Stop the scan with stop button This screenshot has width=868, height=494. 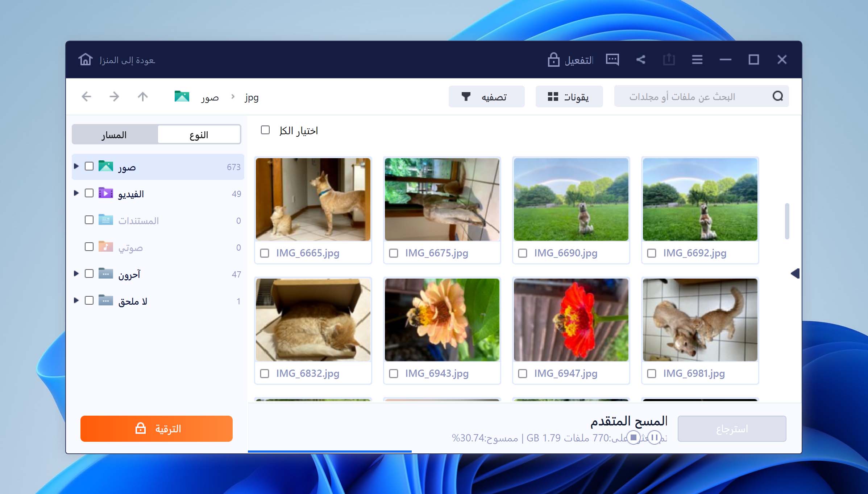(634, 437)
